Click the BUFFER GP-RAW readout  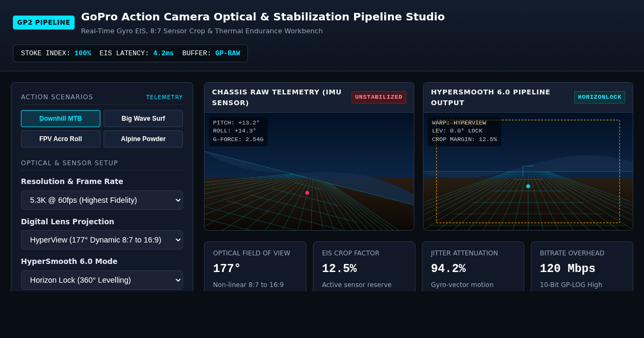tap(211, 54)
